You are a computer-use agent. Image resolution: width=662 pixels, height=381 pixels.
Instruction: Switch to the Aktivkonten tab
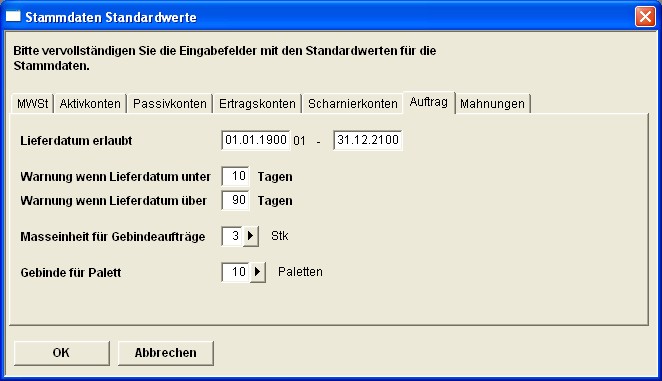pos(90,103)
